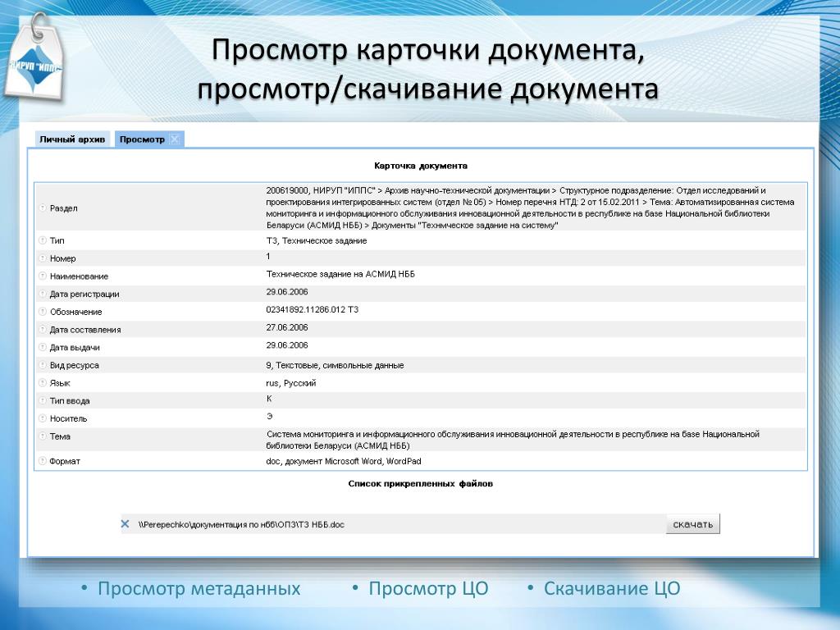Select the attached file path ТЗ НББ.doc
Image resolution: width=840 pixels, height=630 pixels.
coord(241,524)
